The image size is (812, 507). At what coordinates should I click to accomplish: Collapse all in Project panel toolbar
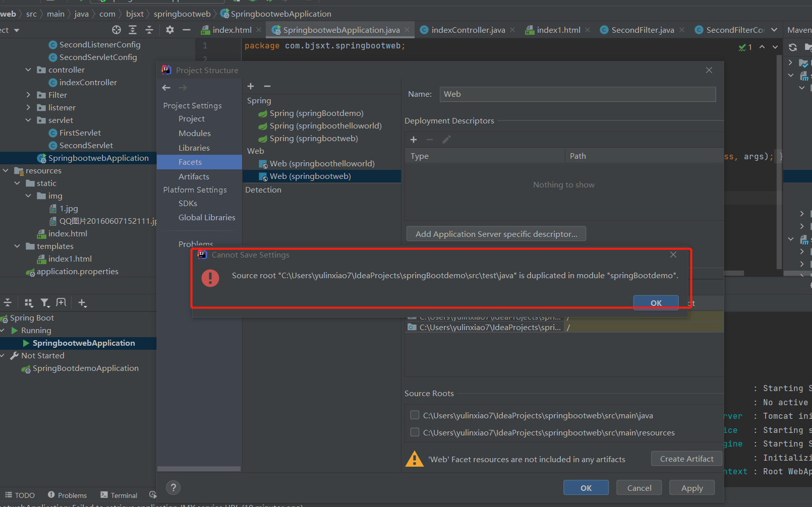coord(149,30)
